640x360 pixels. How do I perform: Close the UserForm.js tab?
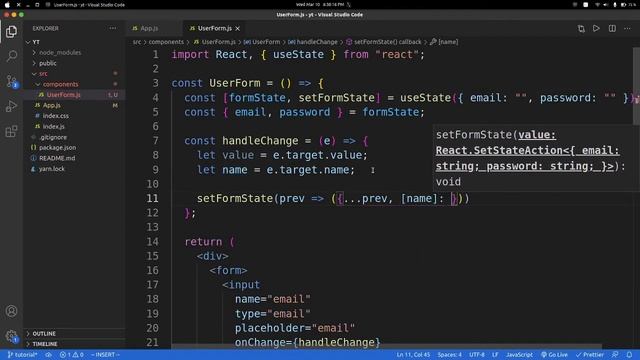coord(238,29)
